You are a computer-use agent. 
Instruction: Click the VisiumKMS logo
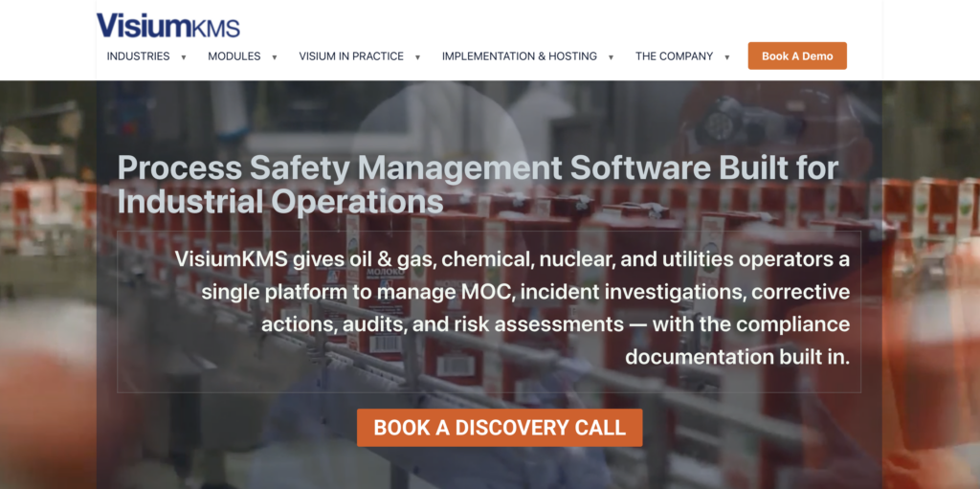pos(168,26)
